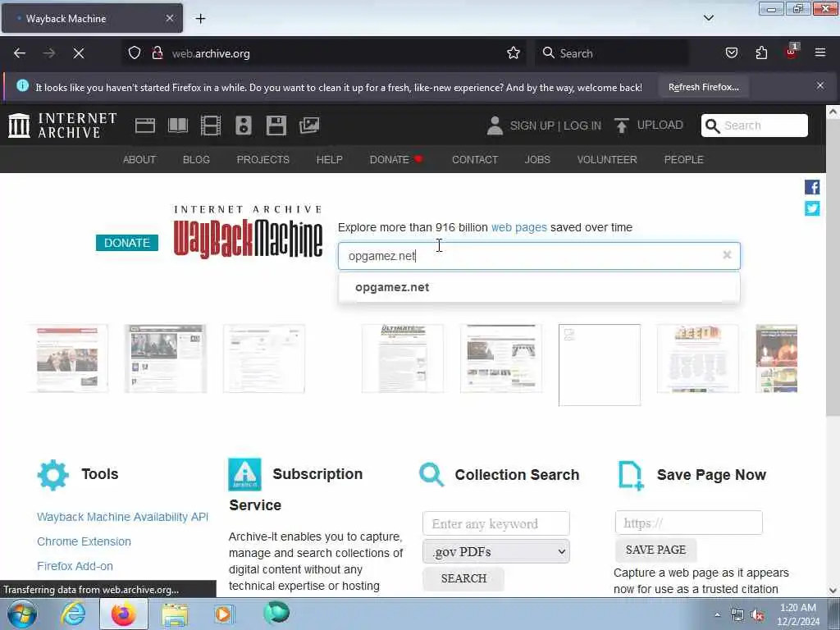Open the Audio speaker icon
Viewport: 840px width, 630px height.
(x=243, y=126)
